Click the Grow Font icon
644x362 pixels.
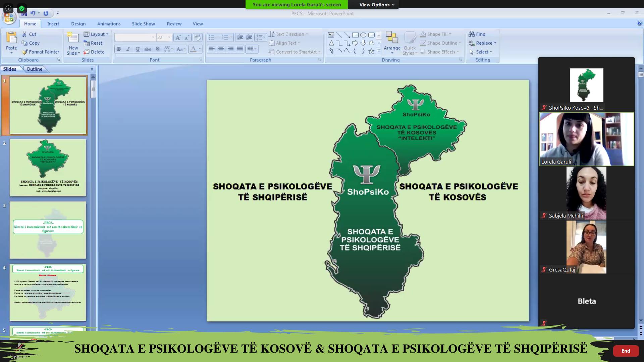point(178,37)
